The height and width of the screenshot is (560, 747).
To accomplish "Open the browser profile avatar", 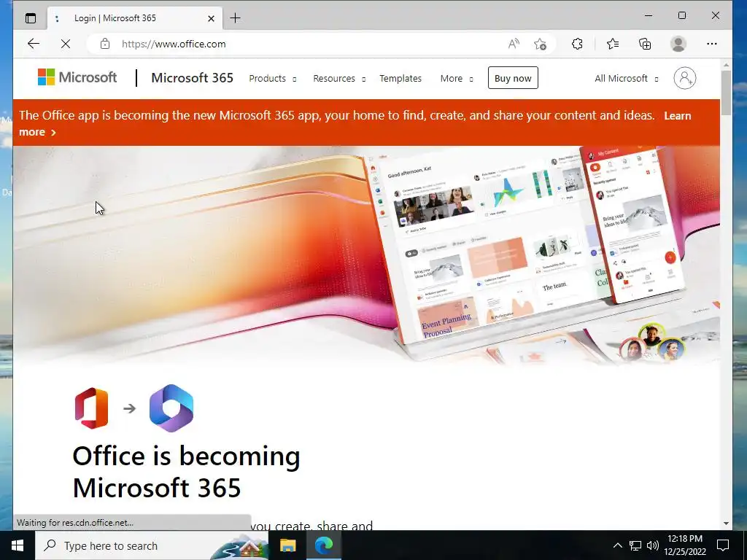I will pos(678,44).
